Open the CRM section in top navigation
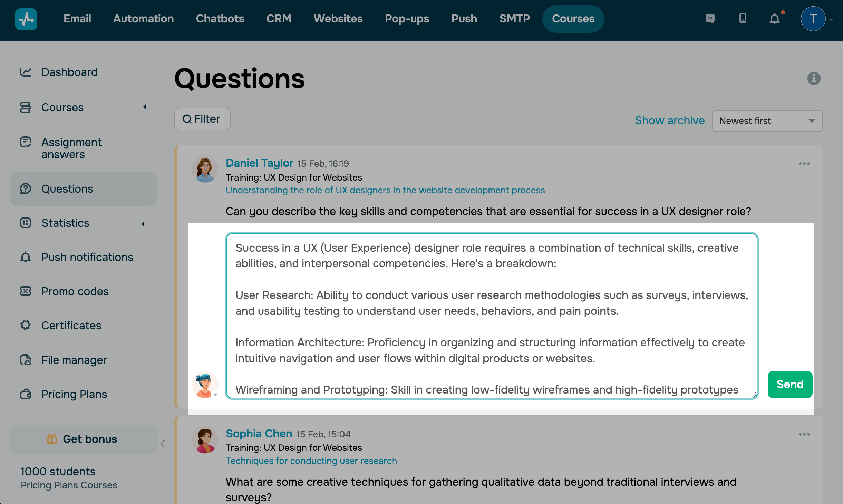 point(279,19)
